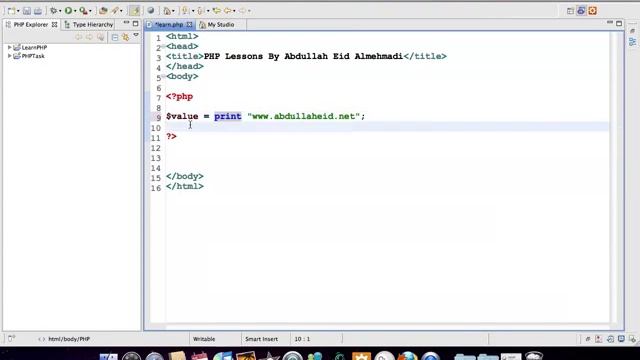Click the Save disk icon
640x360 pixels.
point(27,11)
